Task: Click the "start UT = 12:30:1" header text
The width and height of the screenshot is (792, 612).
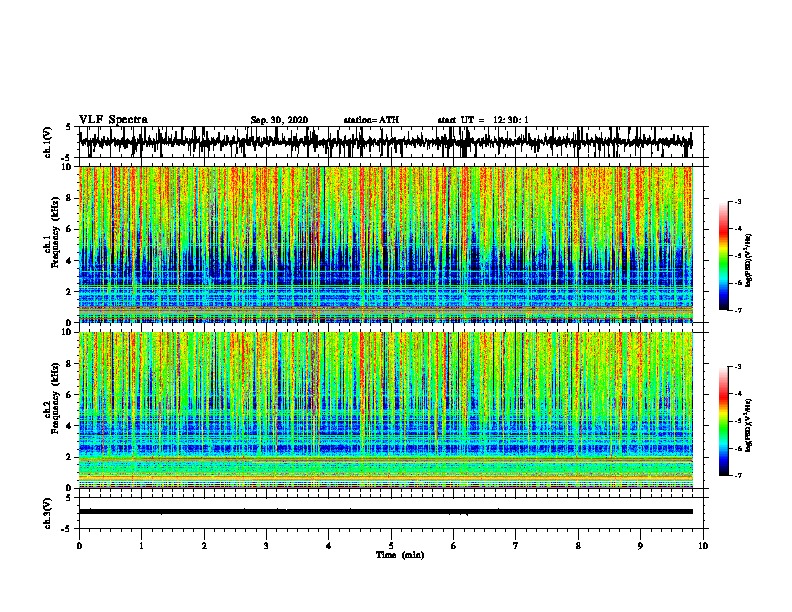Action: pos(483,120)
